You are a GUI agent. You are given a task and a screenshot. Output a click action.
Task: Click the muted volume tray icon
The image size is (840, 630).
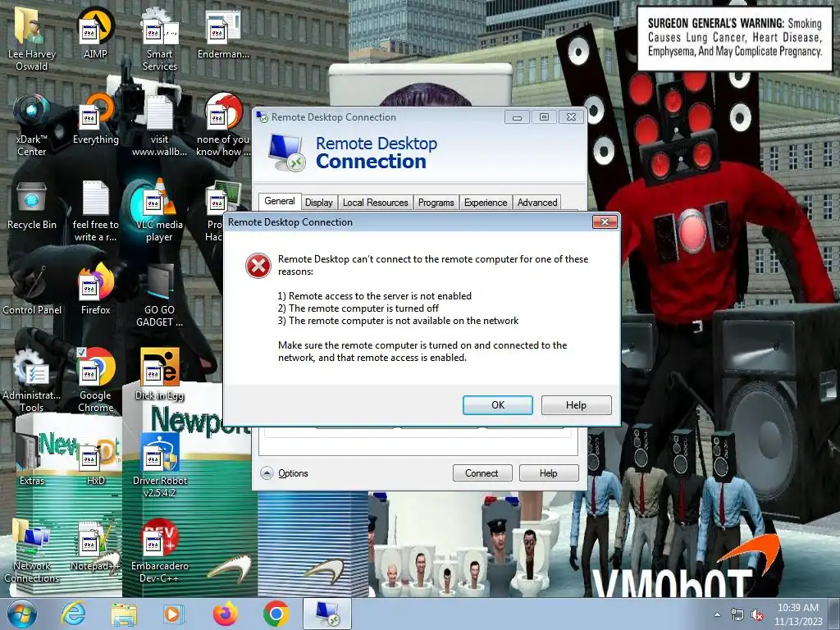[x=757, y=615]
